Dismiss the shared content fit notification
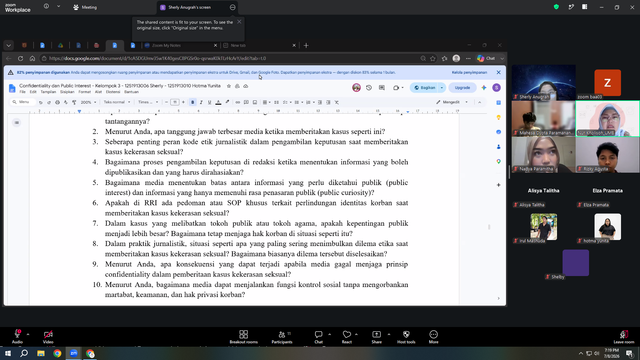Image resolution: width=640 pixels, height=360 pixels. (239, 22)
